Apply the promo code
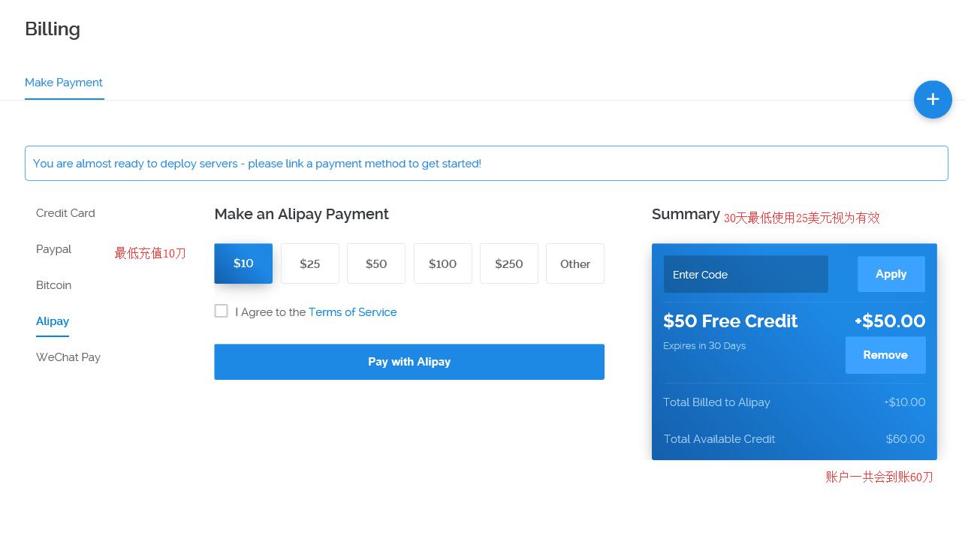 click(x=891, y=274)
